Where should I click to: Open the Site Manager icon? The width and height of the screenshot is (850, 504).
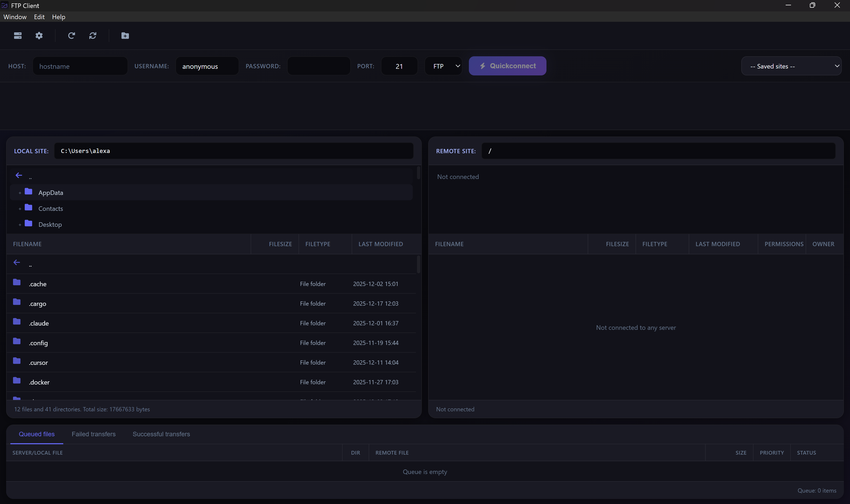(x=17, y=36)
